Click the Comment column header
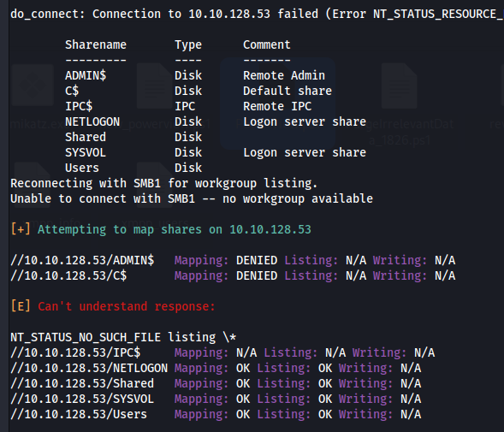 click(267, 44)
